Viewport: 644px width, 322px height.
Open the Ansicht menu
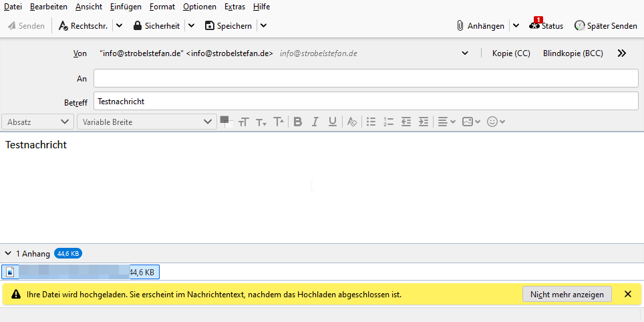89,7
